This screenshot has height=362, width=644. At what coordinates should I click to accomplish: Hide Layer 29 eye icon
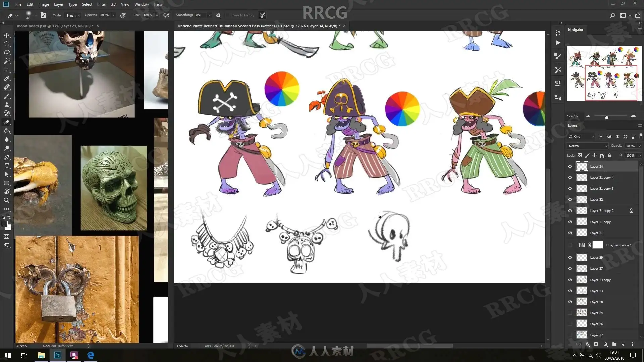click(x=570, y=258)
